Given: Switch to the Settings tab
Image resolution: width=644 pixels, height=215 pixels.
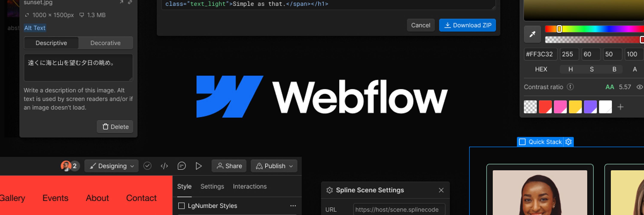Looking at the screenshot, I should click(x=212, y=186).
